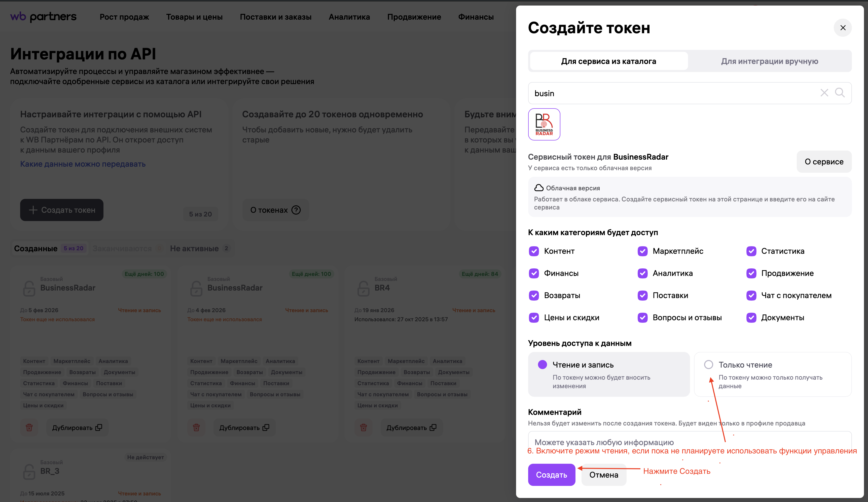Delete the first BusinessRadar token

point(29,427)
